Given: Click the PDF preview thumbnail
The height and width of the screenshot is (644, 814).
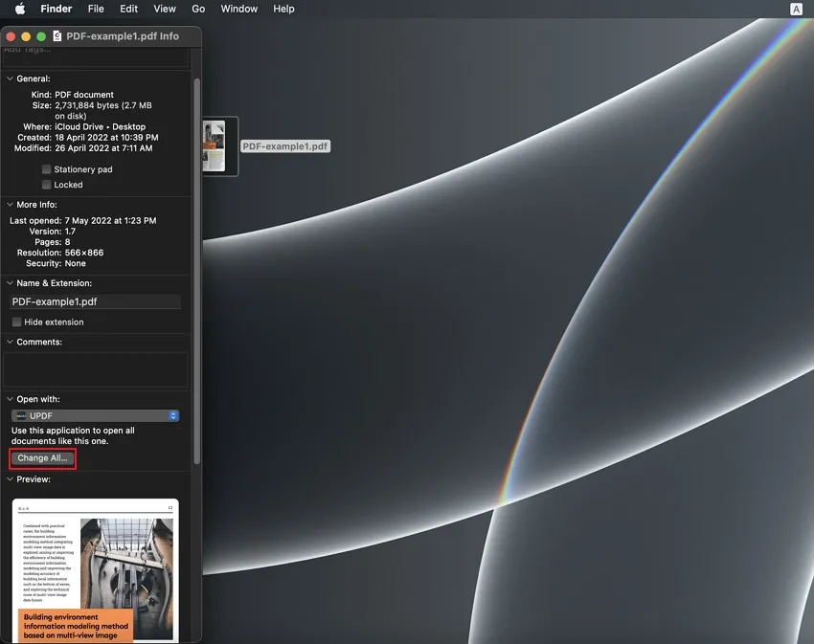Looking at the screenshot, I should 96,571.
